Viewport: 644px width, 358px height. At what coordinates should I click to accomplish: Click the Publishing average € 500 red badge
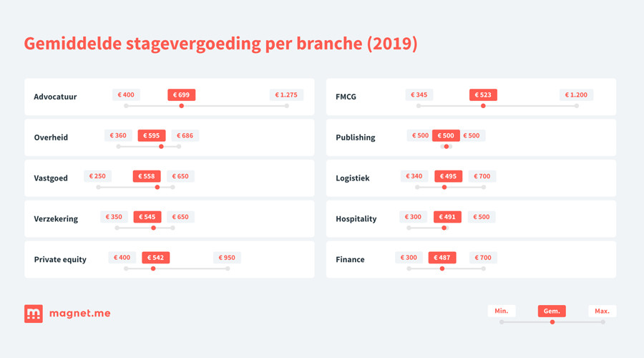(x=446, y=135)
